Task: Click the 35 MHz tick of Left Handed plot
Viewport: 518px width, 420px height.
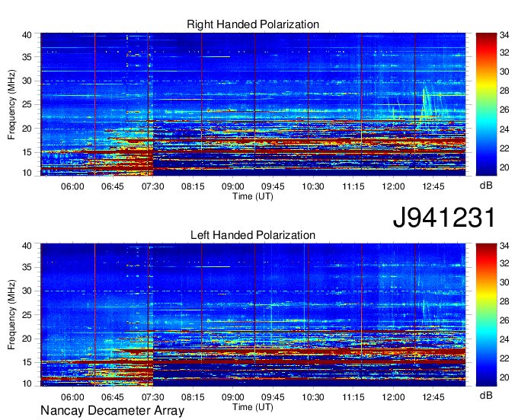Action: click(27, 267)
